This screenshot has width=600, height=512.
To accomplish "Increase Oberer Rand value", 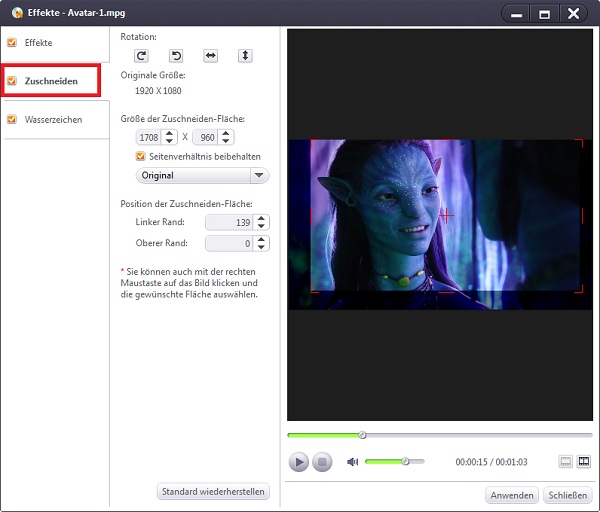I will pyautogui.click(x=261, y=240).
